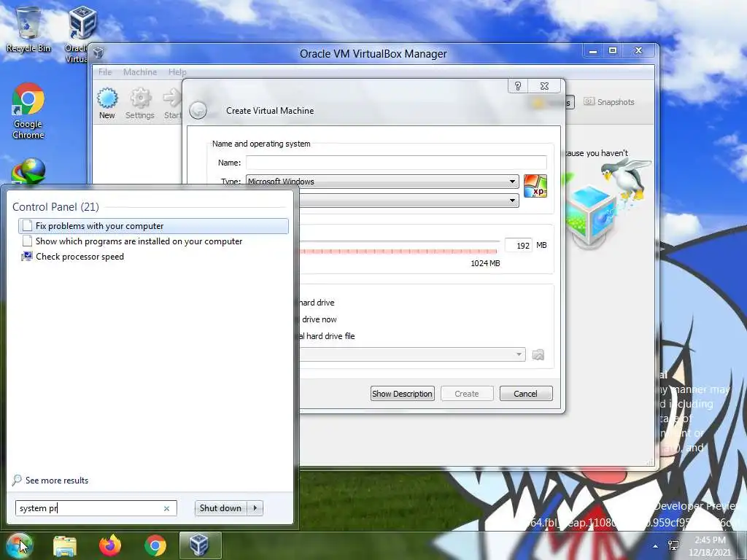This screenshot has height=560, width=747.
Task: Open Windows Explorer from the taskbar
Action: (x=65, y=546)
